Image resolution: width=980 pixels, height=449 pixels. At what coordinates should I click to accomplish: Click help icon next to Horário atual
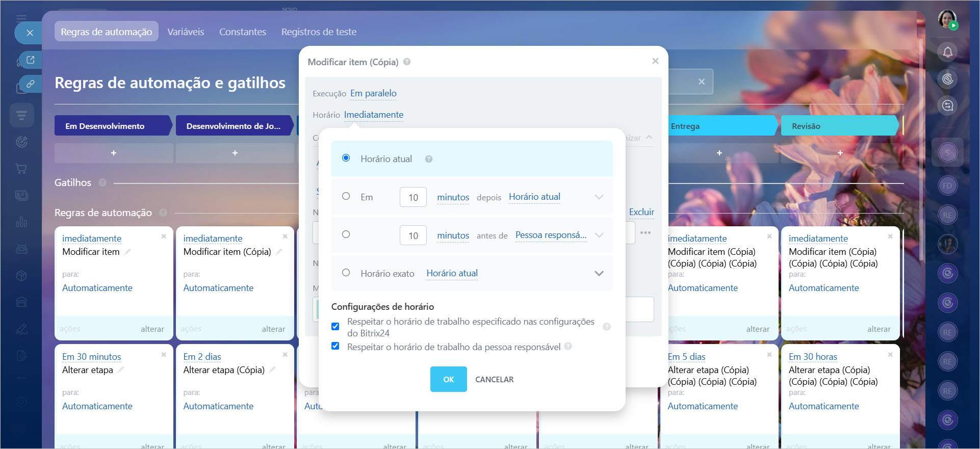(429, 159)
